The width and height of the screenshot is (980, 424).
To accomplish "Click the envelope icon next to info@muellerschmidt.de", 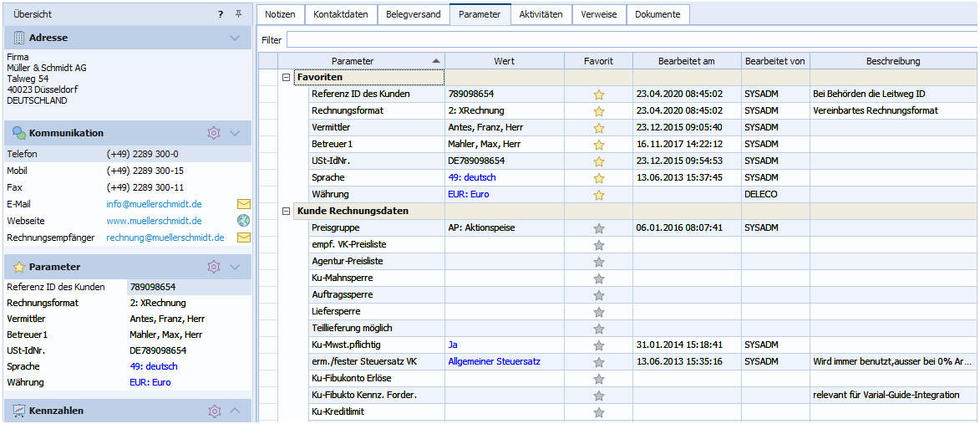I will click(244, 204).
